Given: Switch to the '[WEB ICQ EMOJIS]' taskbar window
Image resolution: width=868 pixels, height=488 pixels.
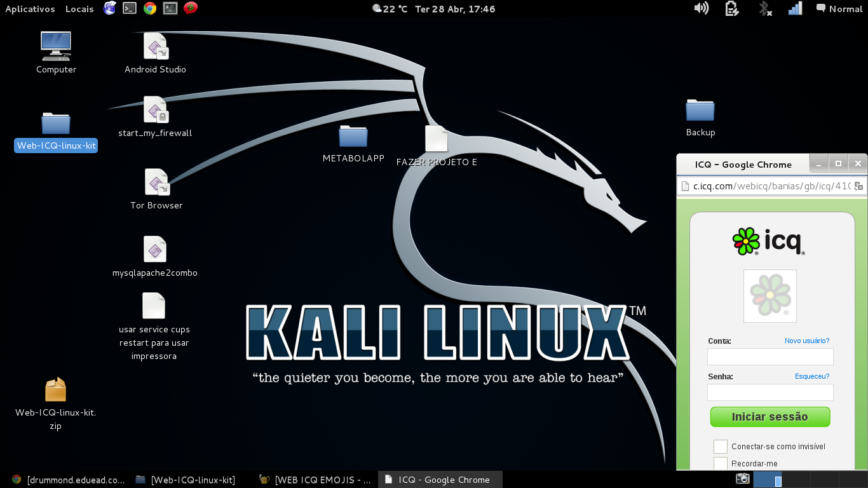Looking at the screenshot, I should click(314, 480).
